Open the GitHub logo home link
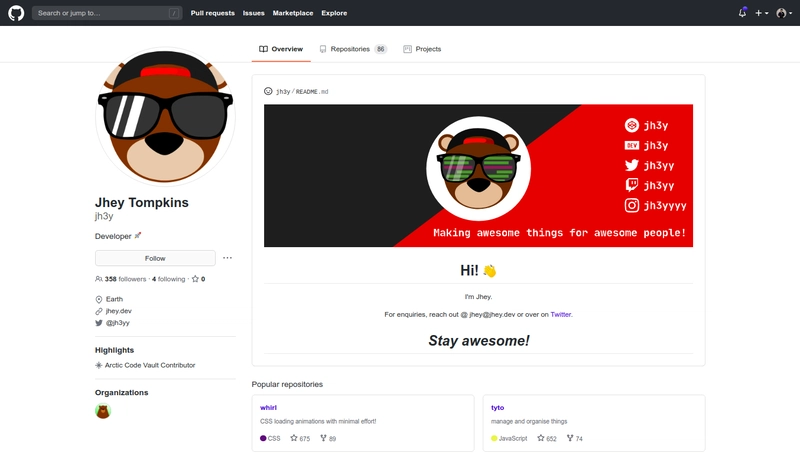Screen dimensions: 800x453 click(x=16, y=13)
